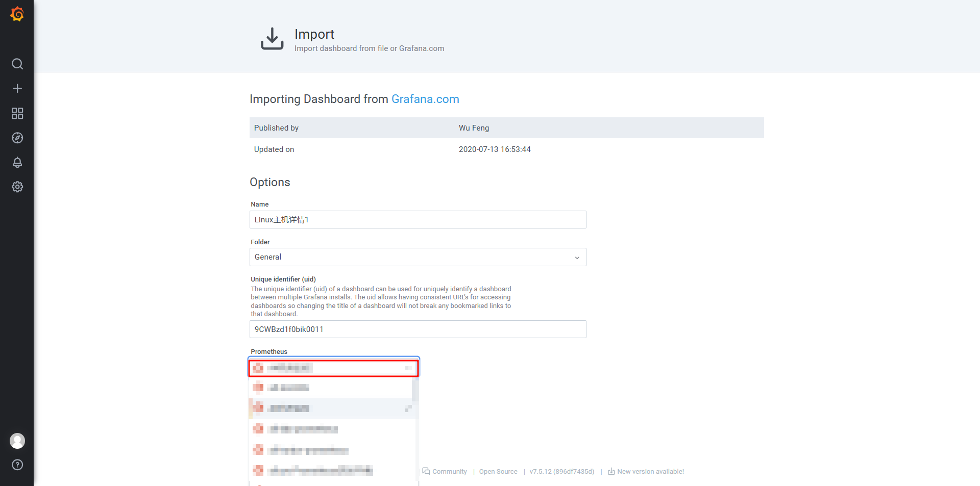Click the Folder dropdown chevron arrow

click(577, 258)
